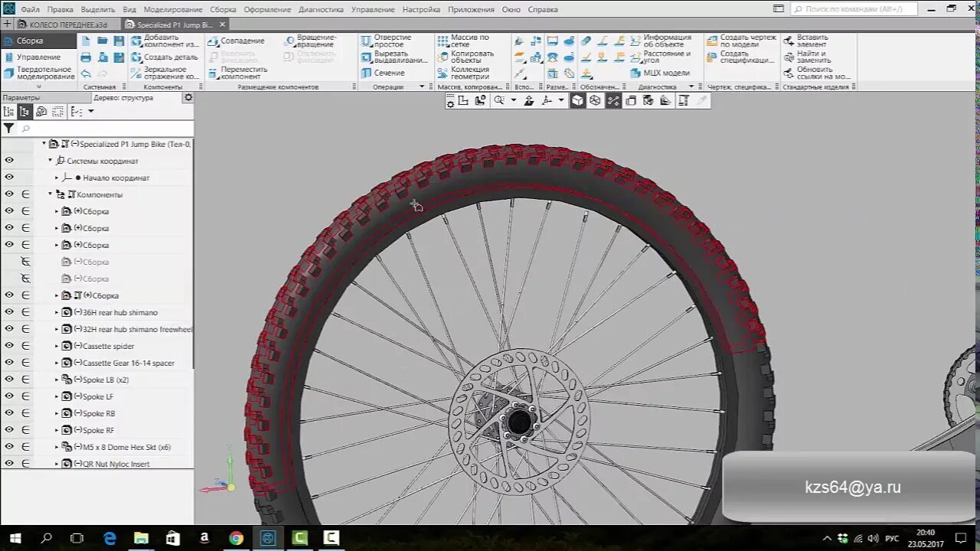The image size is (980, 551).
Task: Expand the 36H rear hub shimano node
Action: 57,312
